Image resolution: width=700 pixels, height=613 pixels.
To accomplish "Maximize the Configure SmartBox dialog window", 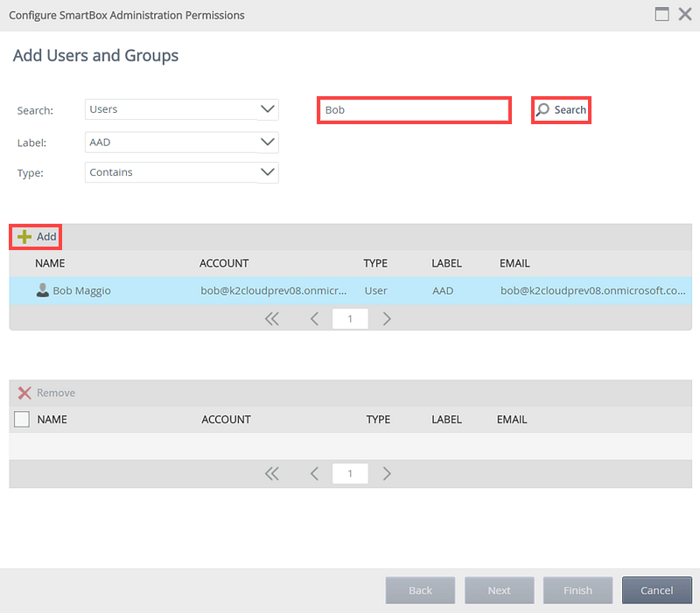I will click(x=662, y=15).
